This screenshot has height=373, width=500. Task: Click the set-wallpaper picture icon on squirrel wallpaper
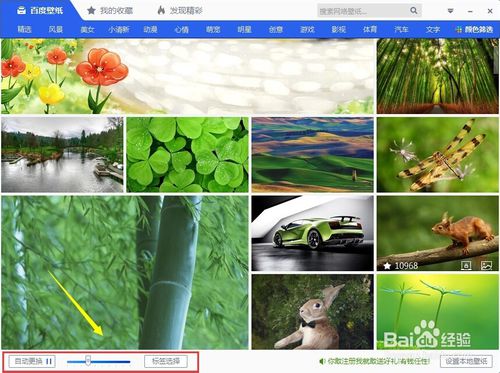[487, 265]
